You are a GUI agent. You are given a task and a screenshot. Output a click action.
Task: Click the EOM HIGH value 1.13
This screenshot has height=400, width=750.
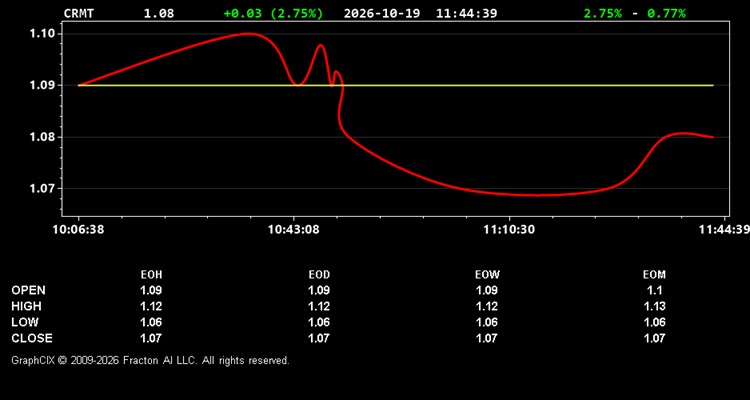(x=654, y=306)
